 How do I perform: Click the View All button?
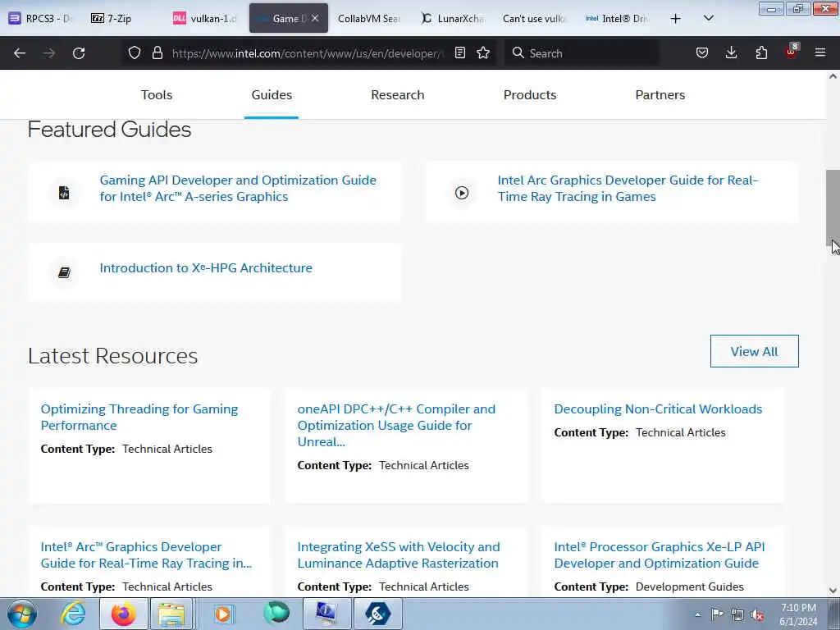click(755, 351)
